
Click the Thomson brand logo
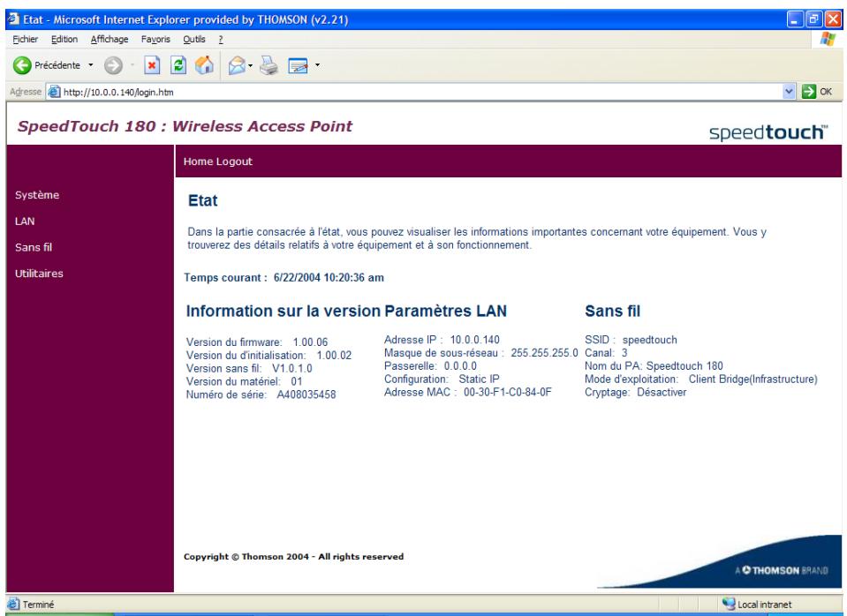(x=782, y=570)
